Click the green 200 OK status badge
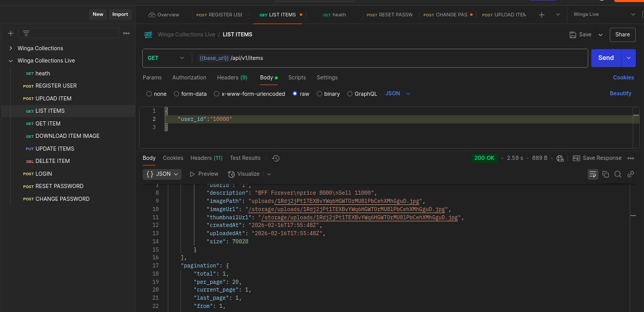 pos(484,158)
